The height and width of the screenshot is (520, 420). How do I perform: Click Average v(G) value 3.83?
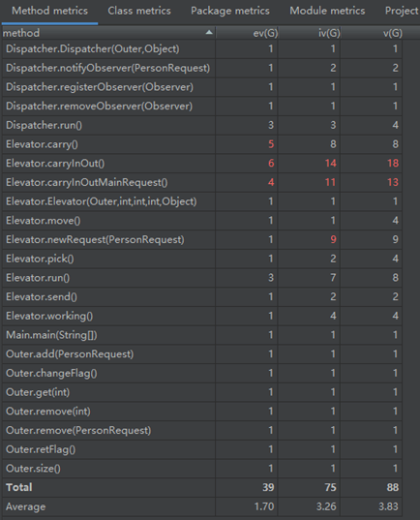coord(388,506)
